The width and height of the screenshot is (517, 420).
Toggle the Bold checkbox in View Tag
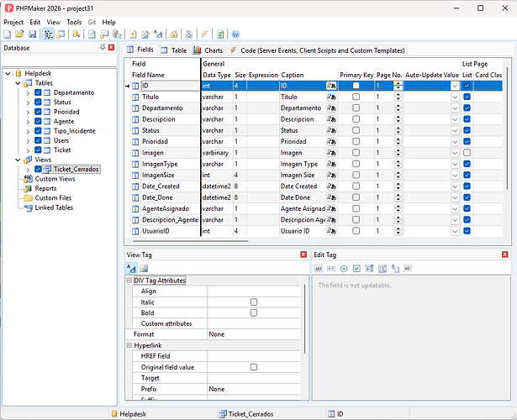click(x=254, y=312)
